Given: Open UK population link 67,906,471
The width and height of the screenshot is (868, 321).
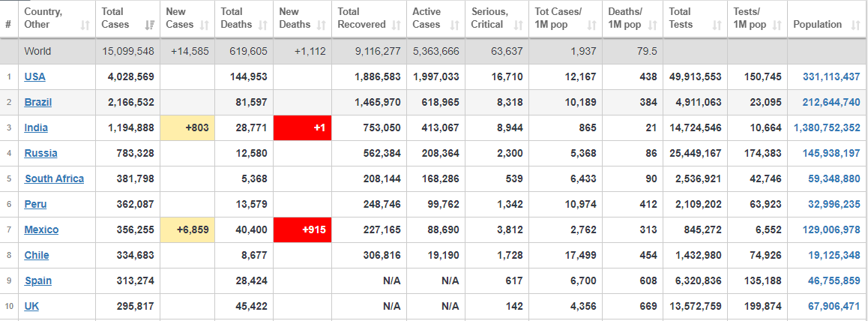Looking at the screenshot, I should click(834, 306).
